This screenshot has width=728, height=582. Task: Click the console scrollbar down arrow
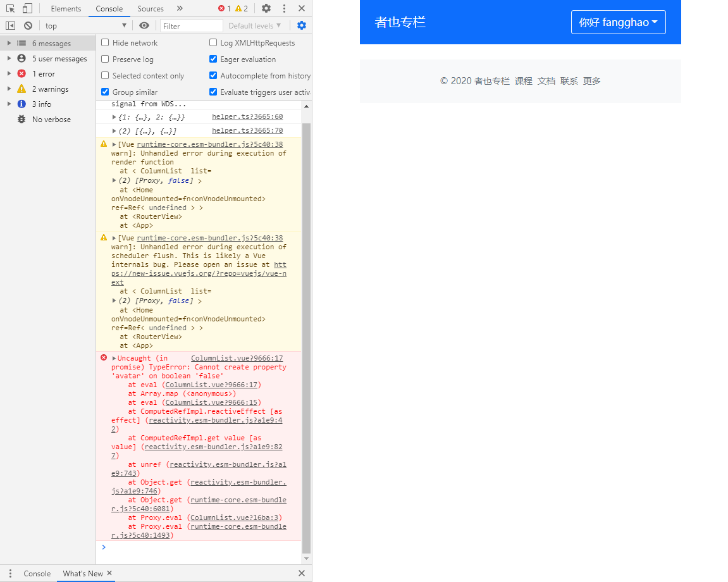(x=306, y=559)
